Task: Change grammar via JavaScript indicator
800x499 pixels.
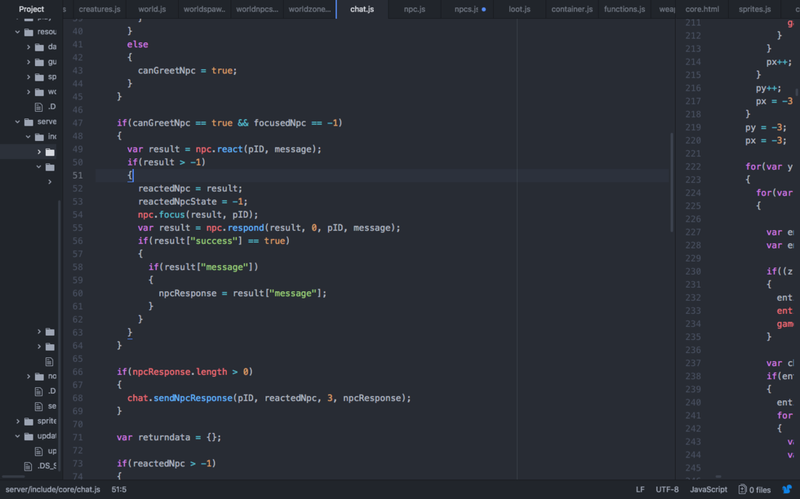Action: click(709, 489)
